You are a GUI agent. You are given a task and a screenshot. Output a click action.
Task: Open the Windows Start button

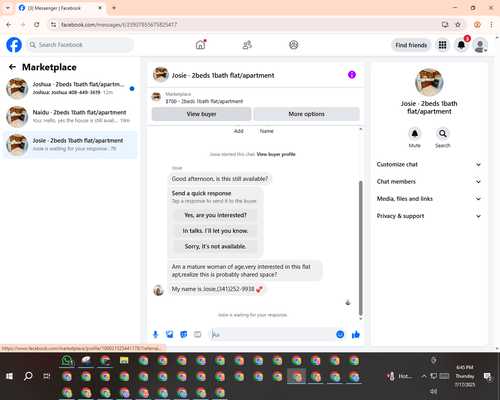(9, 376)
